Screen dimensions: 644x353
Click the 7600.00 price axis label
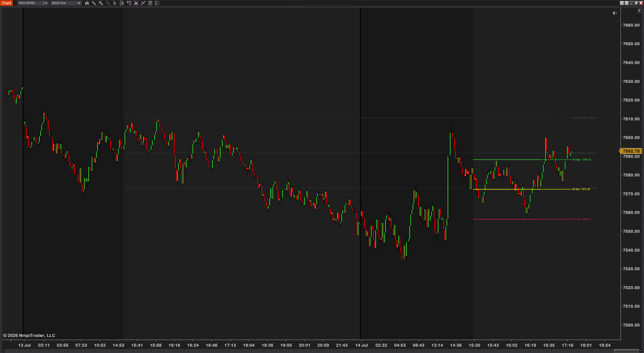click(631, 138)
